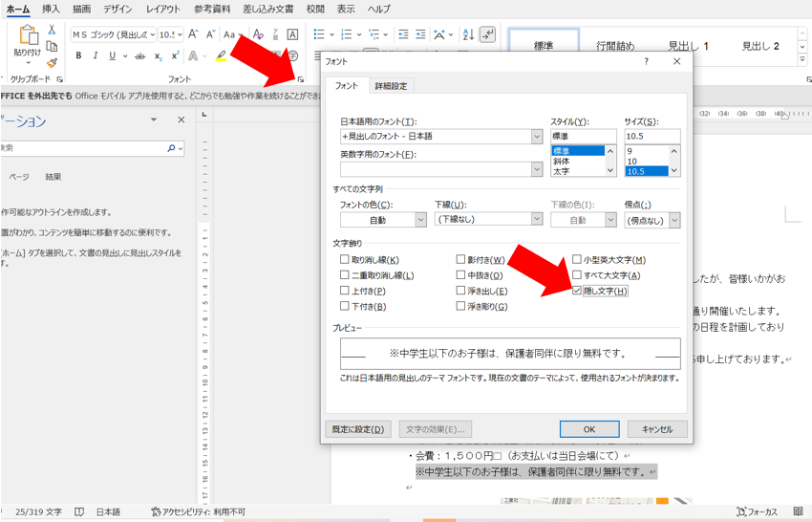
Task: Click the Sort A-Z icon
Action: 469,34
